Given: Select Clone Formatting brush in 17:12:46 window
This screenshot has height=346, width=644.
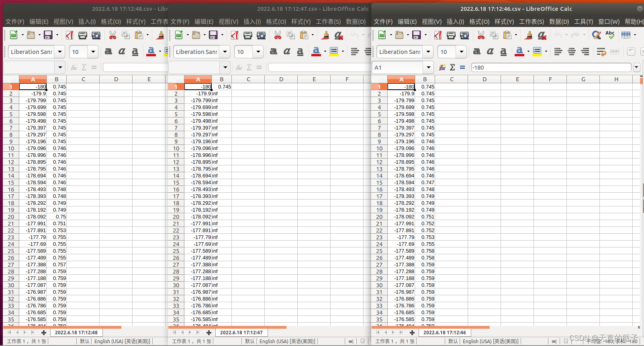Looking at the screenshot, I should 529,35.
